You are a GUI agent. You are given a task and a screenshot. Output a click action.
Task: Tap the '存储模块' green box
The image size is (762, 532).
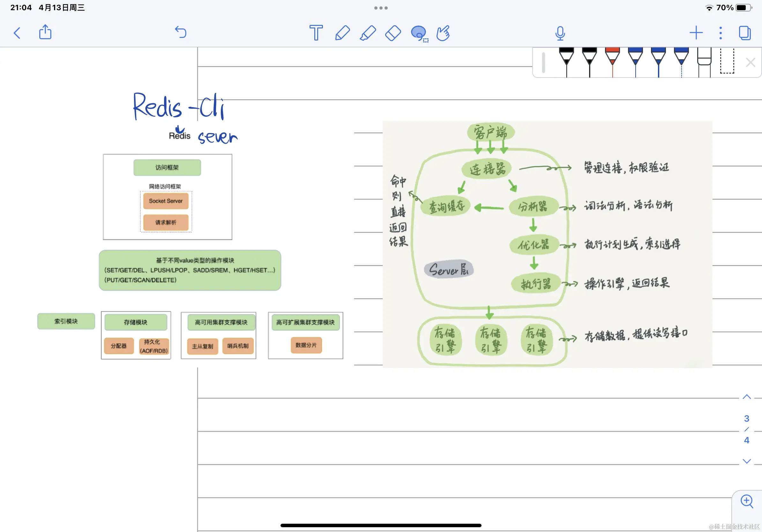[x=135, y=322]
